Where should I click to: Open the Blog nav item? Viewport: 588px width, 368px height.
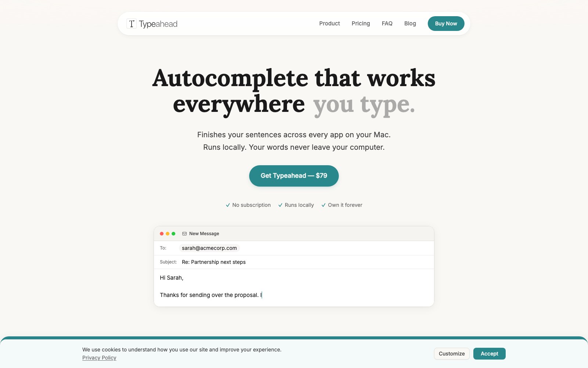point(410,24)
